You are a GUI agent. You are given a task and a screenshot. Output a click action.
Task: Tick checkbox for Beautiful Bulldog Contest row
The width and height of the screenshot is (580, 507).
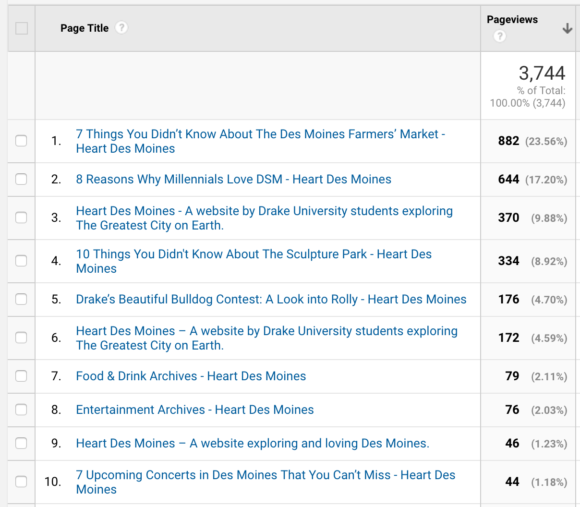[x=21, y=299]
